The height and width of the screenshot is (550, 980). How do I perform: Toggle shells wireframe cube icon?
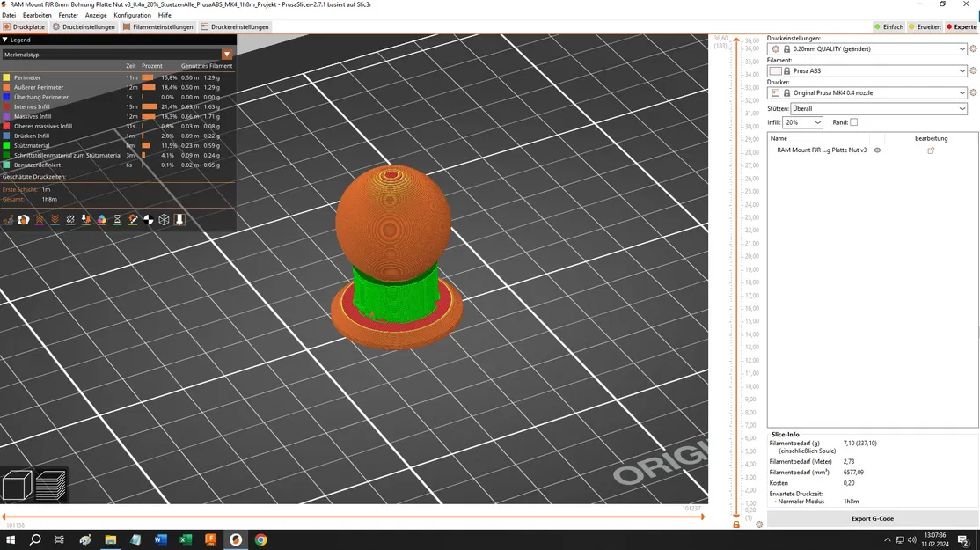pyautogui.click(x=165, y=220)
